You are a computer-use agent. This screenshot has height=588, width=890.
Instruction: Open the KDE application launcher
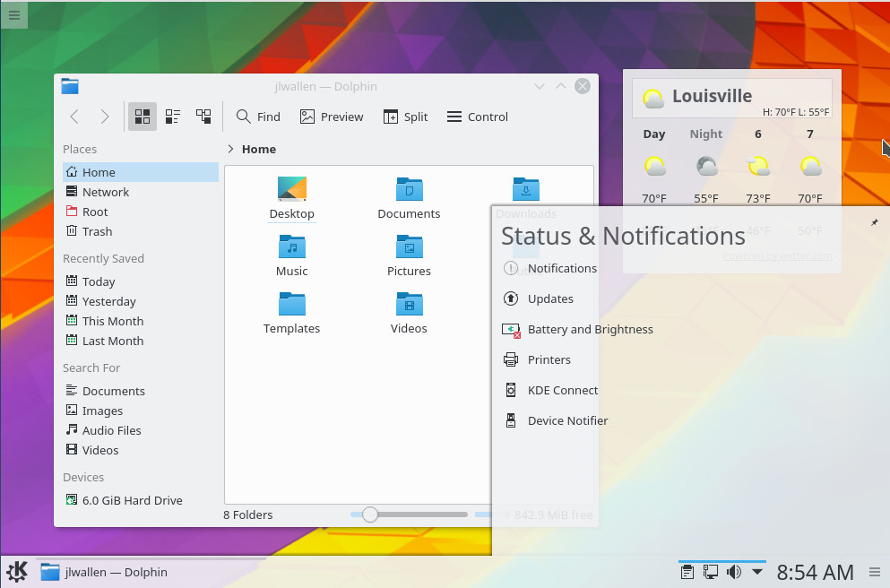click(x=17, y=572)
